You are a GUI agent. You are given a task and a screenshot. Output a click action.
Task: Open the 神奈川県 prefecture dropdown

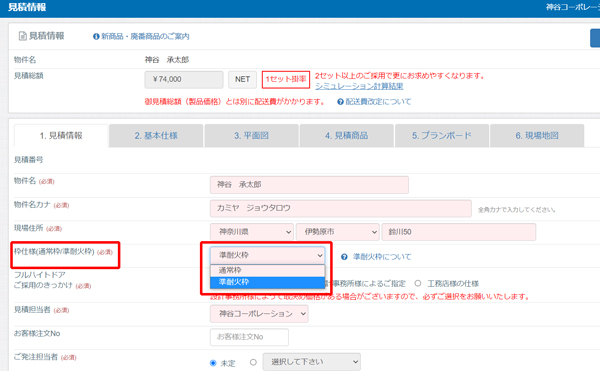[252, 232]
